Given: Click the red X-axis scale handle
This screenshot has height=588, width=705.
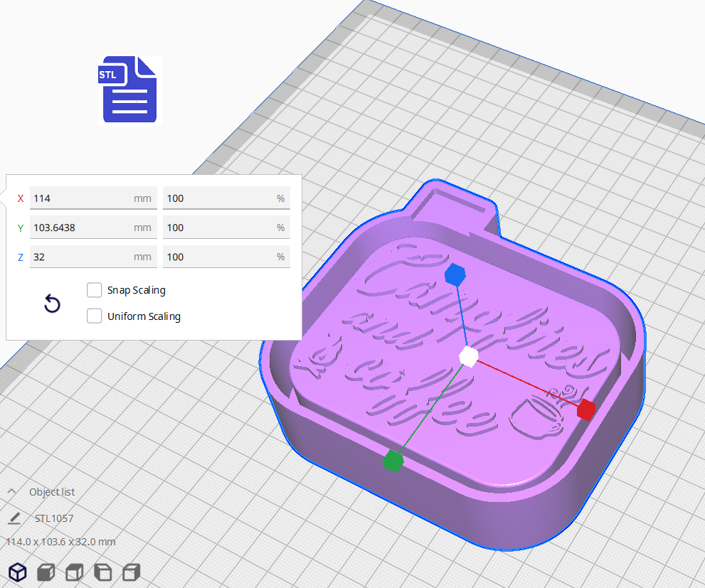Looking at the screenshot, I should [x=585, y=410].
